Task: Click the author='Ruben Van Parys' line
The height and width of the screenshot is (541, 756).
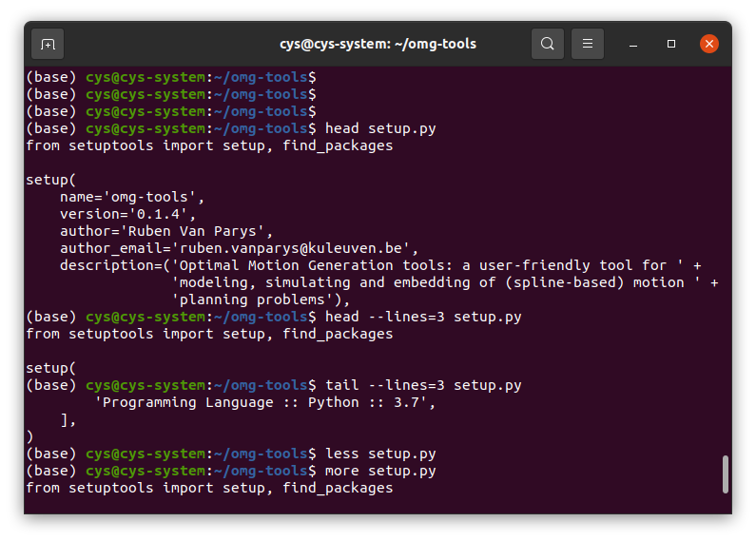Action: pyautogui.click(x=166, y=231)
